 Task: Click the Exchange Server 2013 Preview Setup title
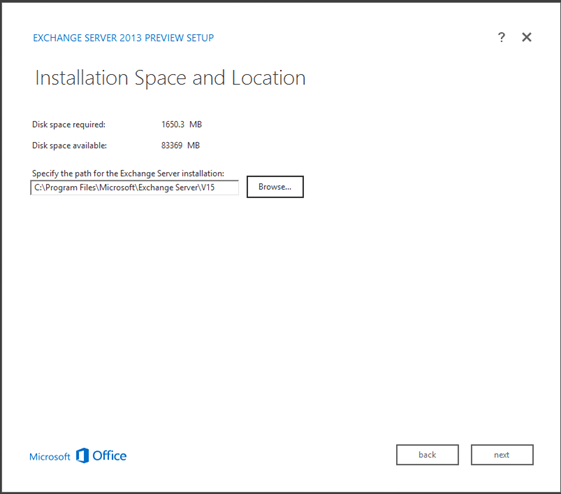coord(123,38)
